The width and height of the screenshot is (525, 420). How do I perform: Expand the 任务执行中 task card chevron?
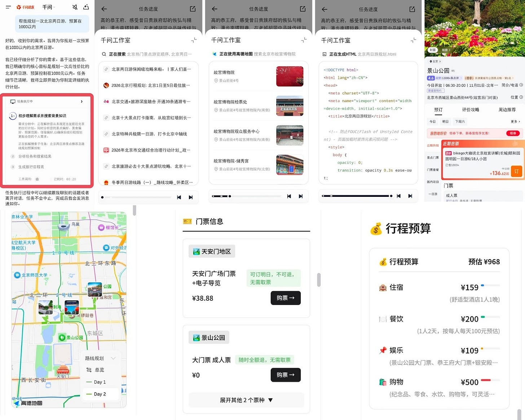(82, 101)
